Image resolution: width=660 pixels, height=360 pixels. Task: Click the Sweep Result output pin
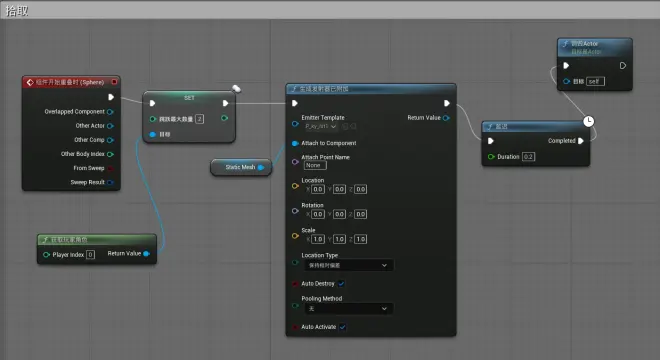click(110, 182)
